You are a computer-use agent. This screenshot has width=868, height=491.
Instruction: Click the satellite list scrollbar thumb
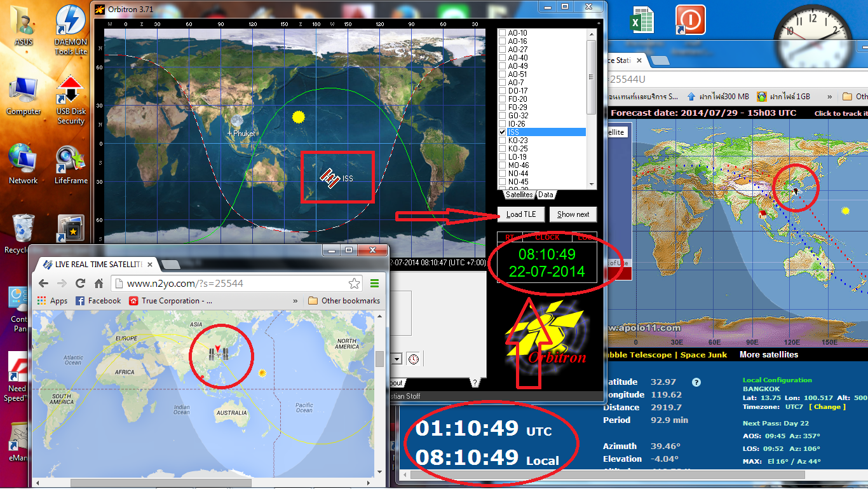(592, 76)
